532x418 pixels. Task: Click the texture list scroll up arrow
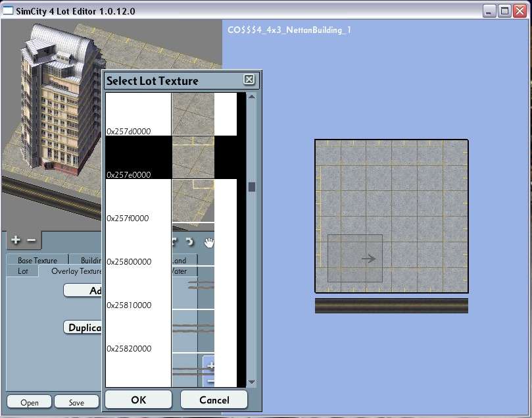click(251, 97)
